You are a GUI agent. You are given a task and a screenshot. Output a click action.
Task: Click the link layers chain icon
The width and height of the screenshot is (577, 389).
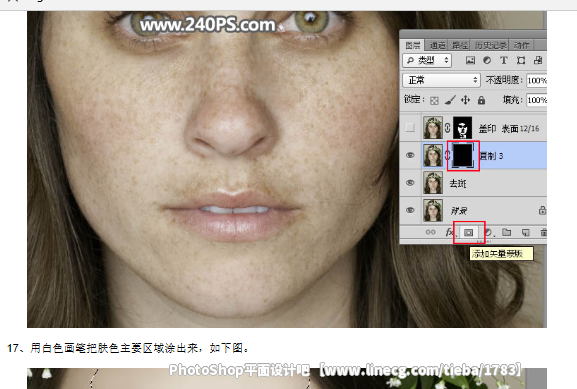(x=430, y=232)
